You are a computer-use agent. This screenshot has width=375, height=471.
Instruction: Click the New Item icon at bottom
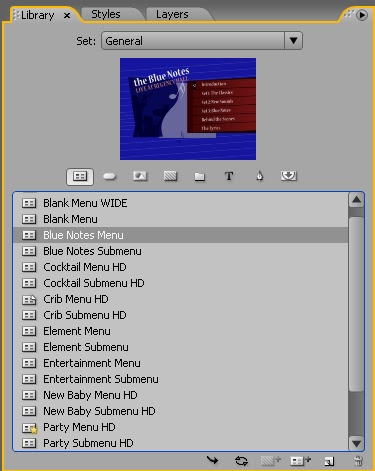pyautogui.click(x=329, y=461)
